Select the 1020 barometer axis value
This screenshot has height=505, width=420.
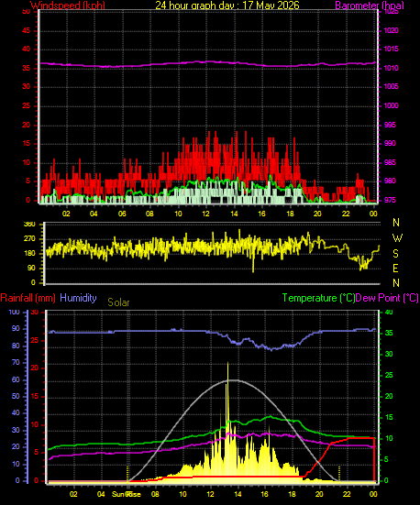click(391, 30)
